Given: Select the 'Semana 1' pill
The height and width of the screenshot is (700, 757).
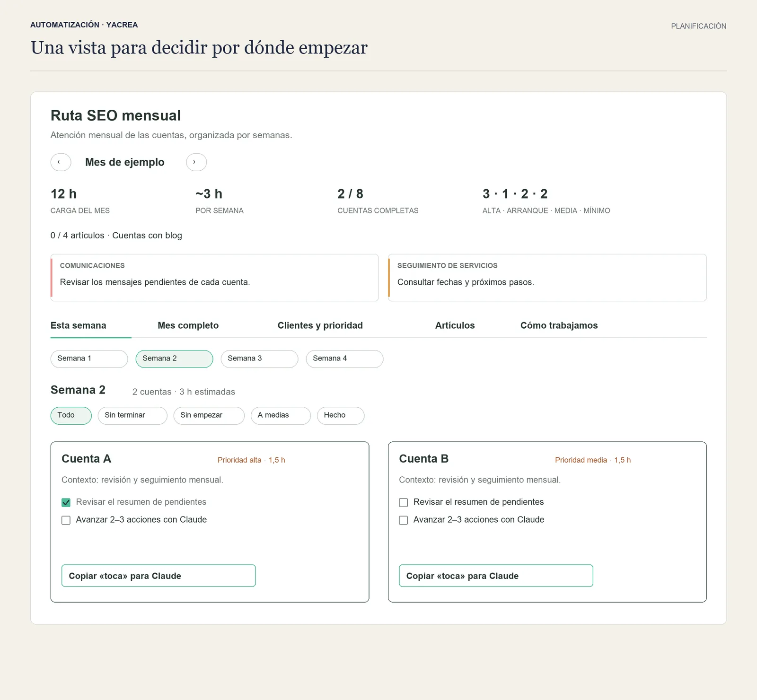Looking at the screenshot, I should pos(89,359).
